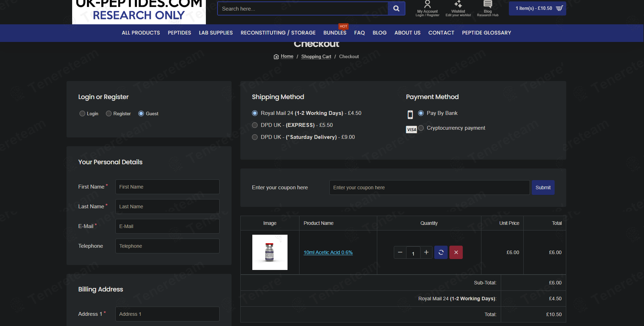
Task: Open the 10ml Acetic Acid product link
Action: click(328, 252)
